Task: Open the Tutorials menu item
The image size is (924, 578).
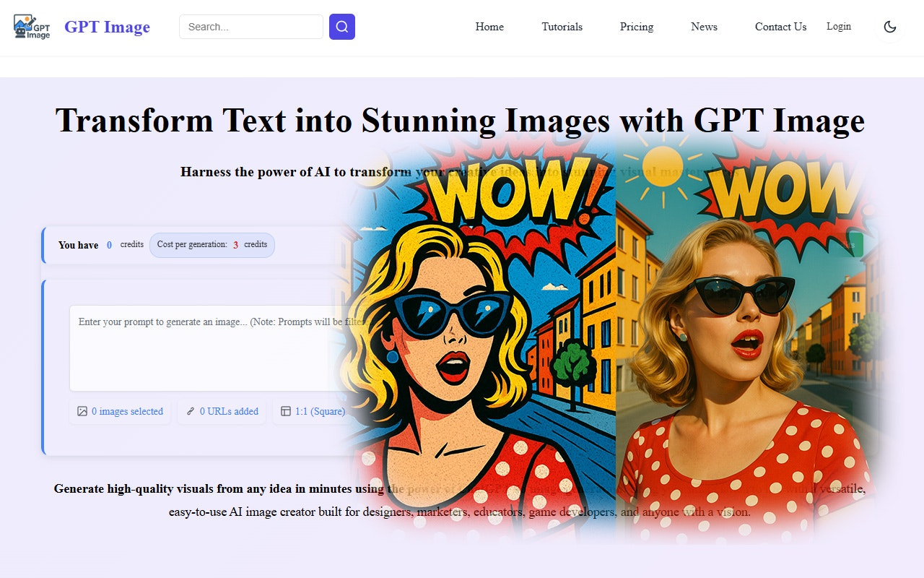Action: [562, 27]
